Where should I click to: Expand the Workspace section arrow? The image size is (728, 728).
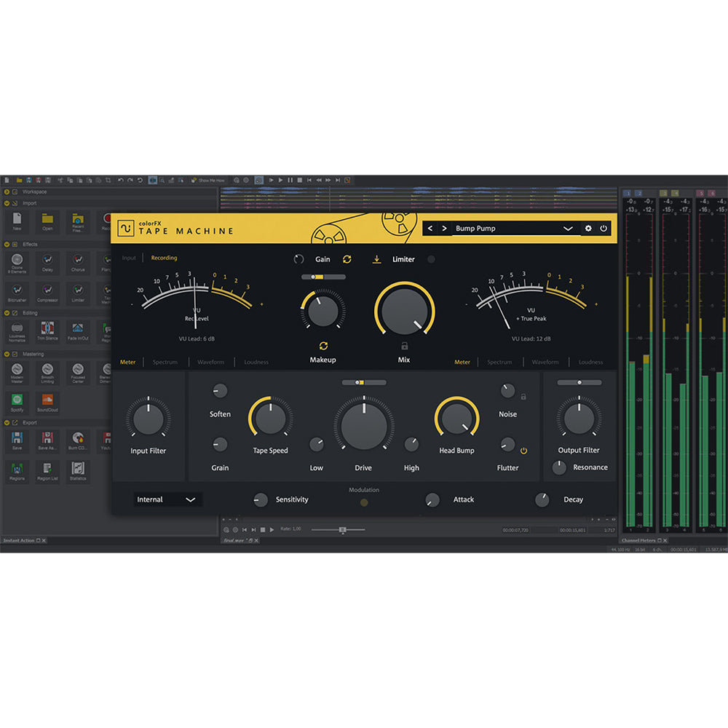(x=7, y=191)
